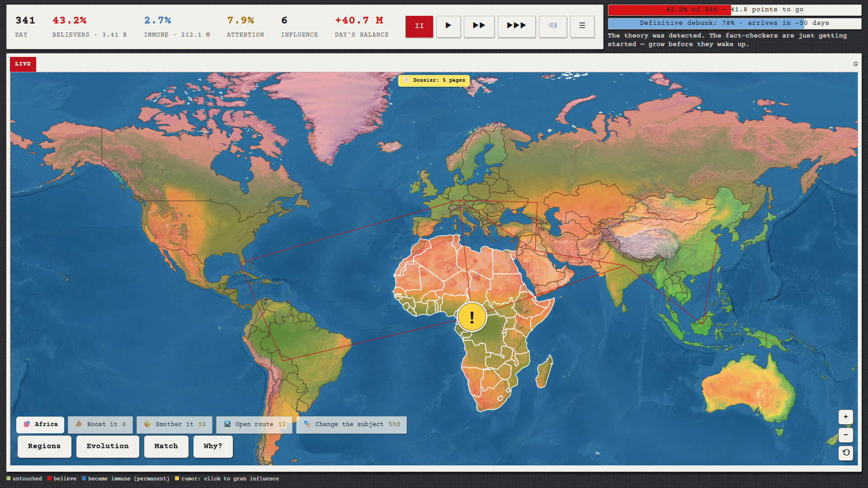Screen dimensions: 868x488
Task: Click the believe legend swatch
Action: 50,479
